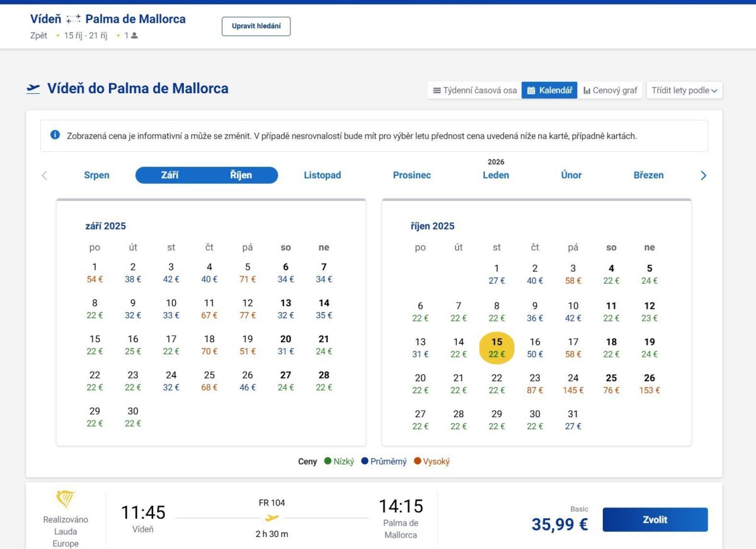Click the passenger count person icon
The width and height of the screenshot is (756, 549).
pos(134,36)
